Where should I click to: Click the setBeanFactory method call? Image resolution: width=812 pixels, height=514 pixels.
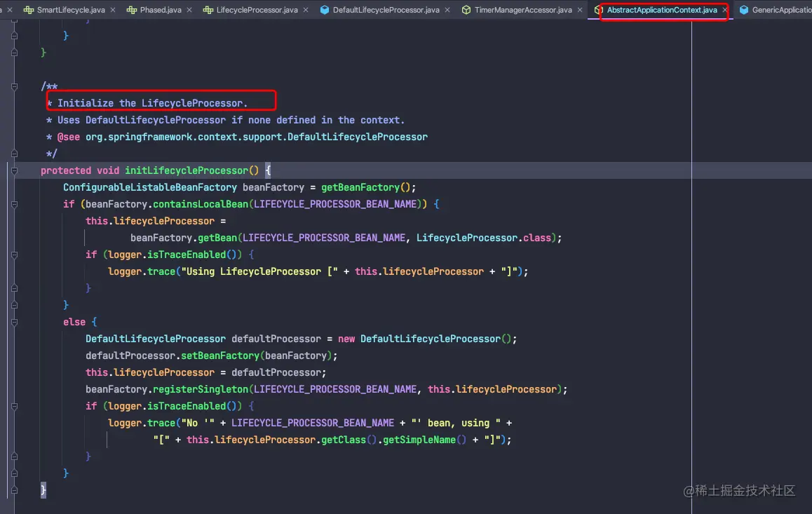click(x=220, y=356)
